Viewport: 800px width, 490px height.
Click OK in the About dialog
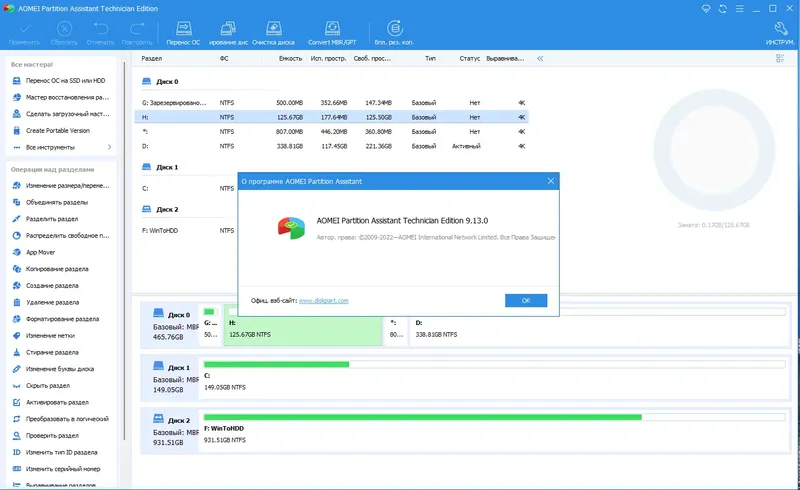(x=526, y=301)
